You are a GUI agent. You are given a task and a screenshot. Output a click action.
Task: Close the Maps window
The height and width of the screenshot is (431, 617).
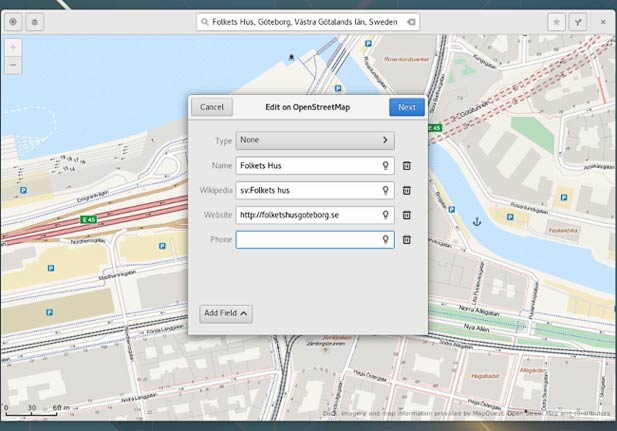click(603, 22)
